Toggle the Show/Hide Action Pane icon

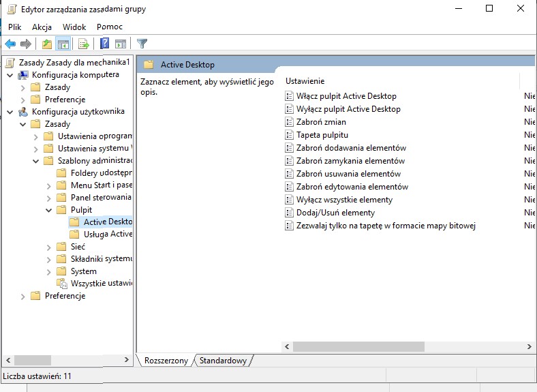click(121, 44)
